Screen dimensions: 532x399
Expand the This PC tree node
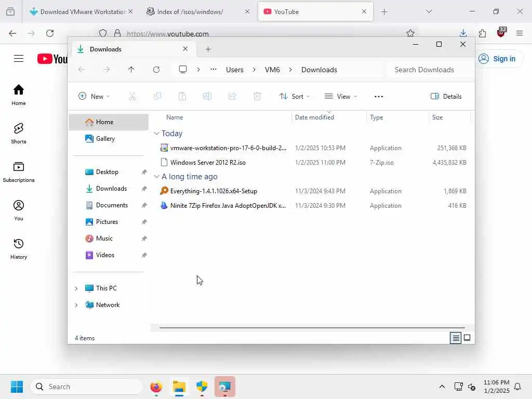pyautogui.click(x=76, y=288)
